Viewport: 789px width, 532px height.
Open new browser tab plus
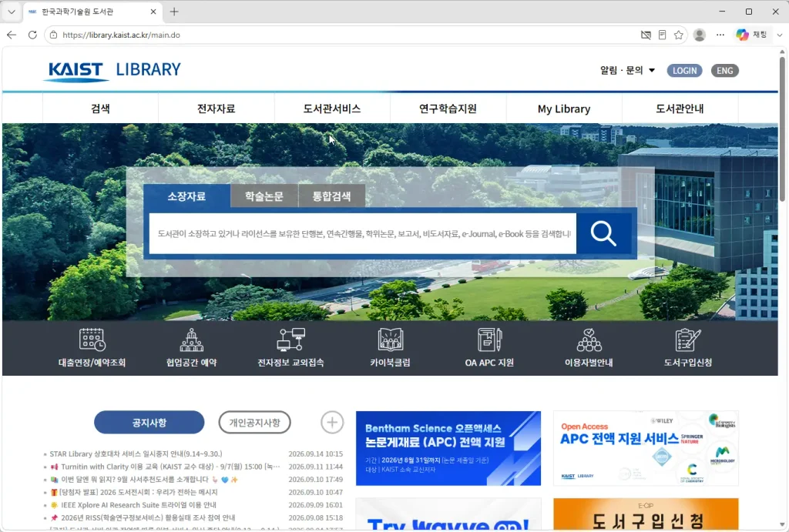pos(174,12)
